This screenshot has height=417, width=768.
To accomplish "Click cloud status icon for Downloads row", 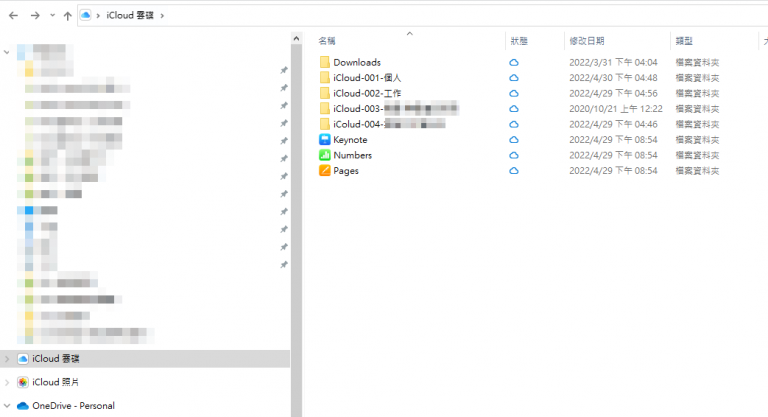I will coord(514,63).
